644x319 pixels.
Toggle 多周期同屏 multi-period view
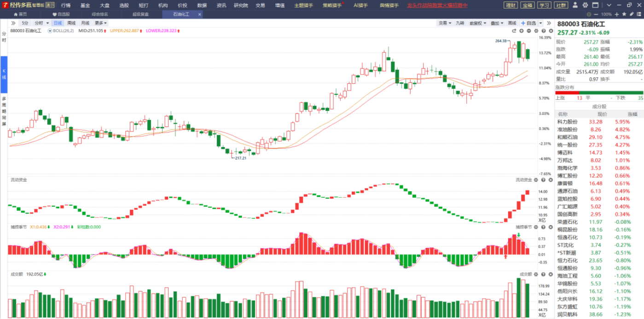coord(4,111)
